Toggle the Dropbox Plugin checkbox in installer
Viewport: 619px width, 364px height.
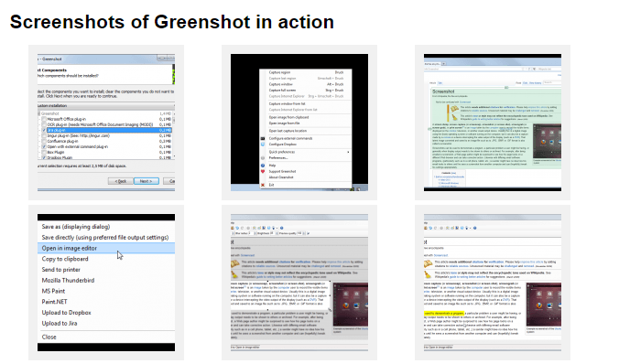[x=44, y=157]
